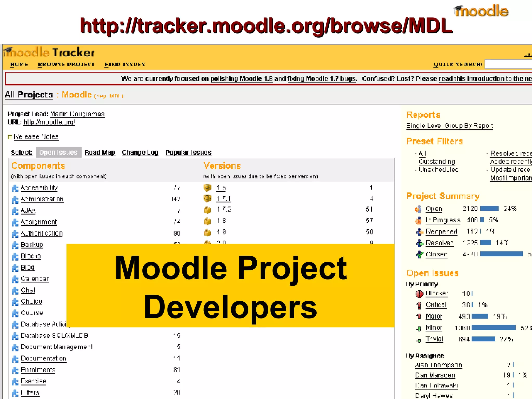Open the Assignment component link
Screen dimensions: 532x399
(x=39, y=222)
